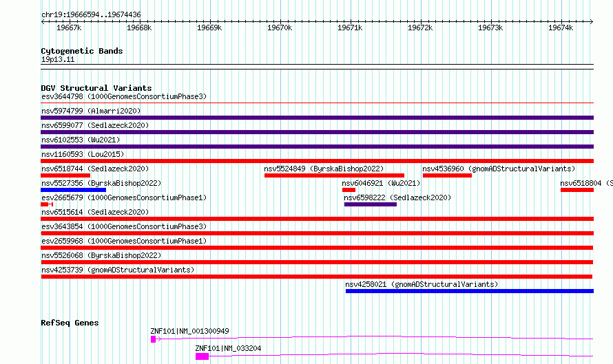The image size is (613, 364).
Task: Open the esv3643854 (1000GenomesConsortiumPhase3) label
Action: click(x=124, y=226)
